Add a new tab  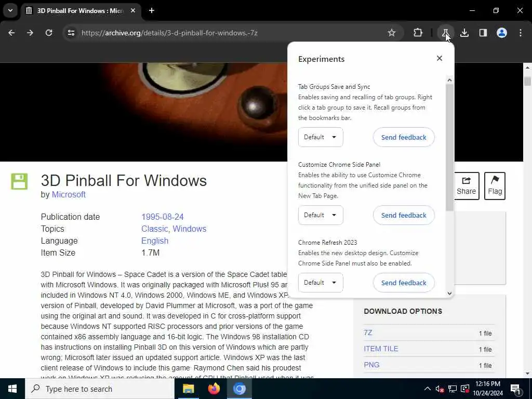coord(152,10)
